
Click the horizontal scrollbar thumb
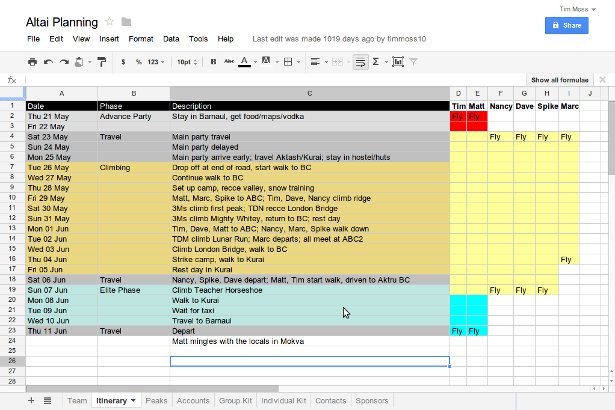[x=152, y=389]
